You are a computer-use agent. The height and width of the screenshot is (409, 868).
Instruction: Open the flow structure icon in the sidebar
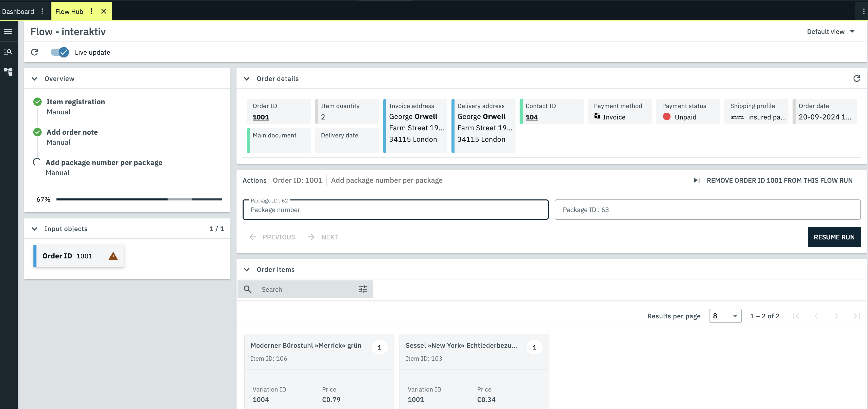coord(8,71)
